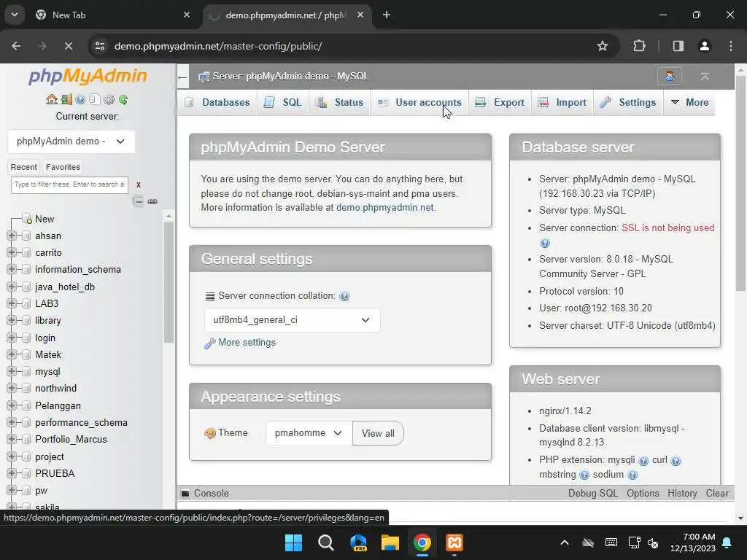The height and width of the screenshot is (560, 747).
Task: Open the Status tab
Action: (340, 102)
